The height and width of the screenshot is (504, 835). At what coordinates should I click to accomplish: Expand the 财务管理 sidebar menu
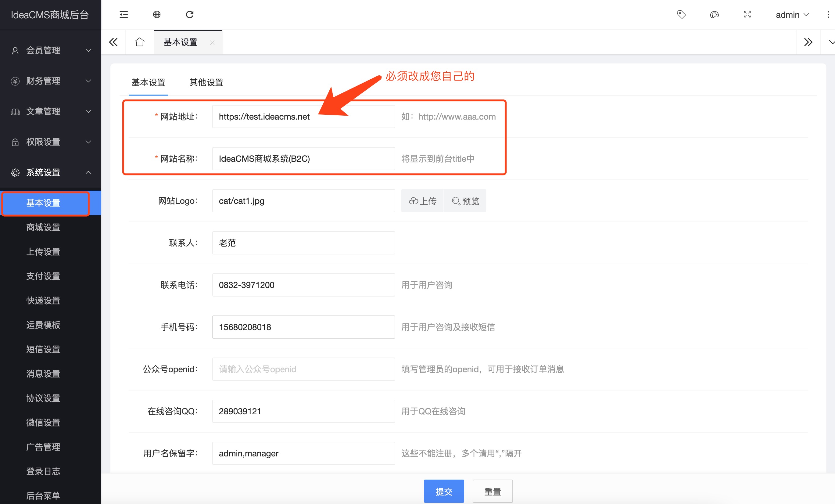pyautogui.click(x=51, y=81)
